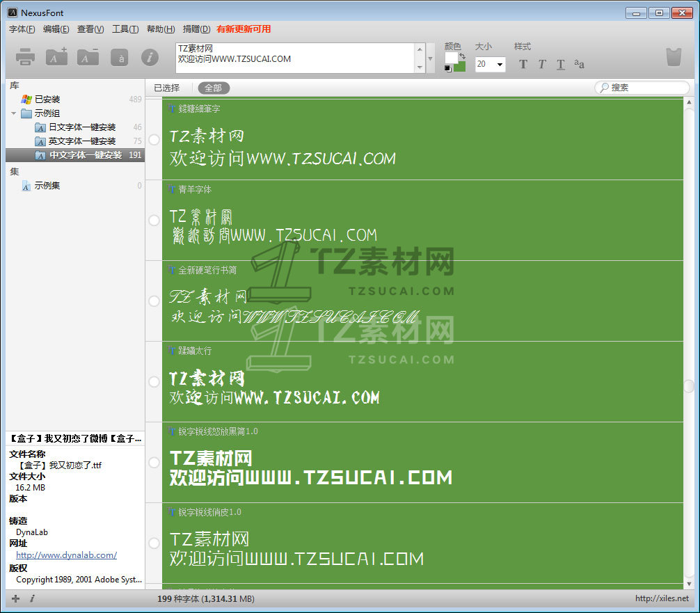This screenshot has width=700, height=613.
Task: Click the add font folder icon
Action: 56,56
